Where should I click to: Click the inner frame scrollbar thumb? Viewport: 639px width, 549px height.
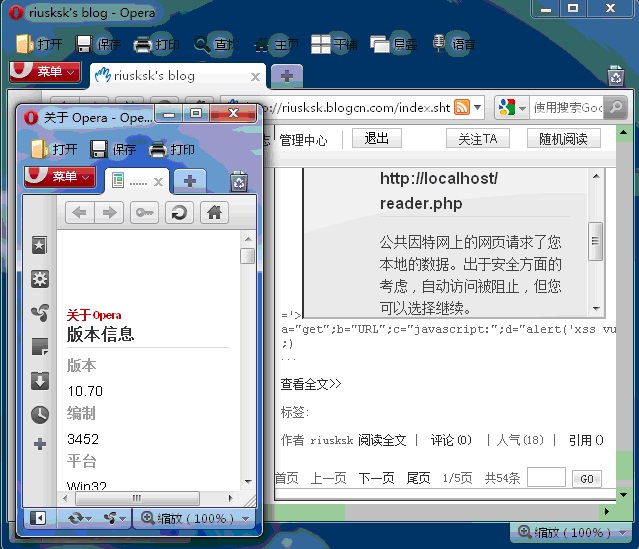click(595, 241)
